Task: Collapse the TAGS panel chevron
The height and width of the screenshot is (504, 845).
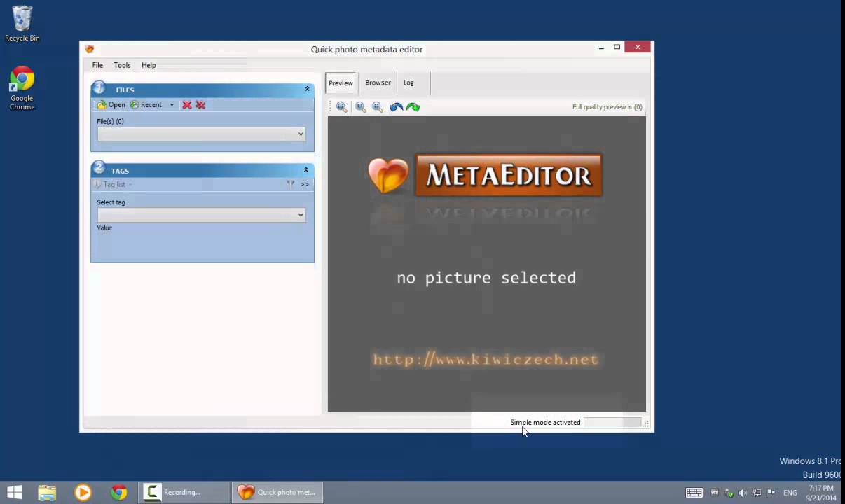Action: tap(306, 169)
